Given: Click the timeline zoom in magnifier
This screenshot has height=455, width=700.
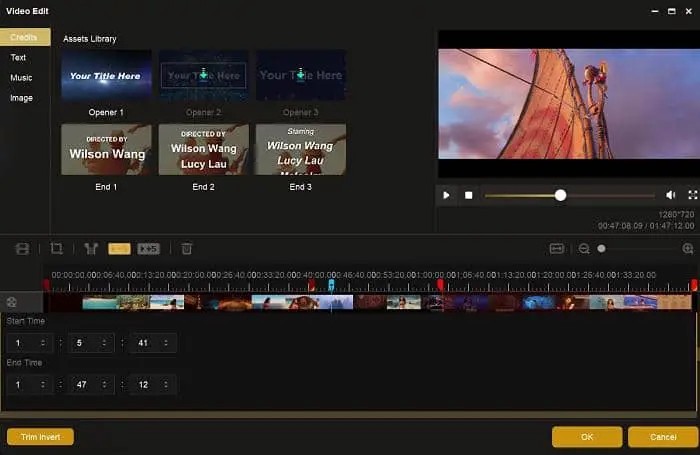Looking at the screenshot, I should tap(688, 249).
